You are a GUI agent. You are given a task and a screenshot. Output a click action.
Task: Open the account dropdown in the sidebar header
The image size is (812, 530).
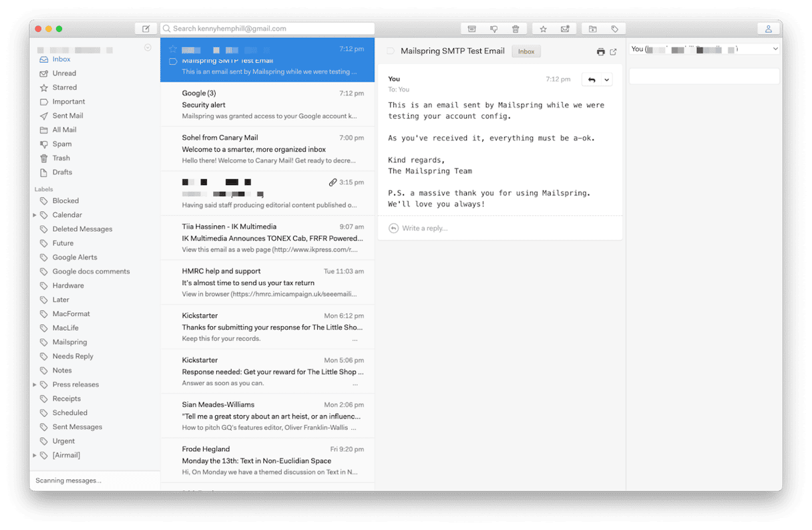point(148,47)
